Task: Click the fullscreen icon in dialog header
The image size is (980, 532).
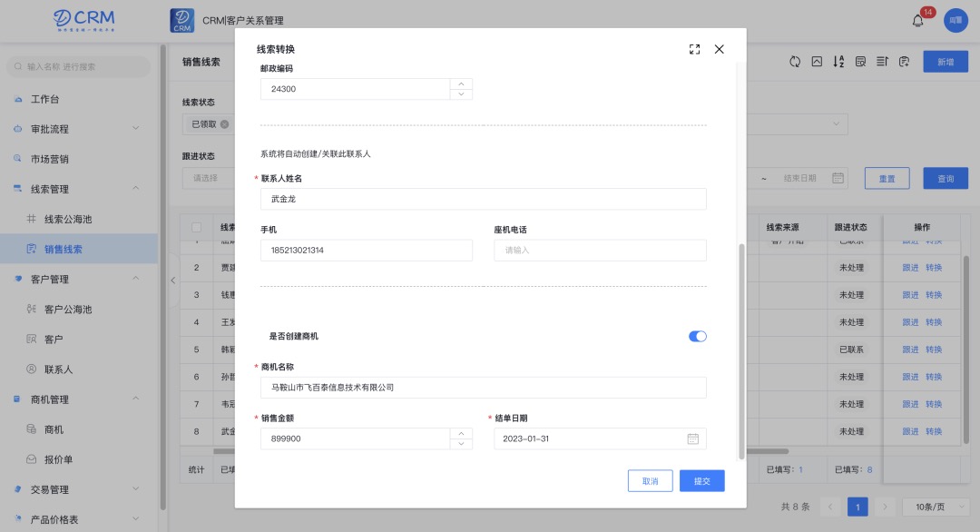Action: [695, 49]
